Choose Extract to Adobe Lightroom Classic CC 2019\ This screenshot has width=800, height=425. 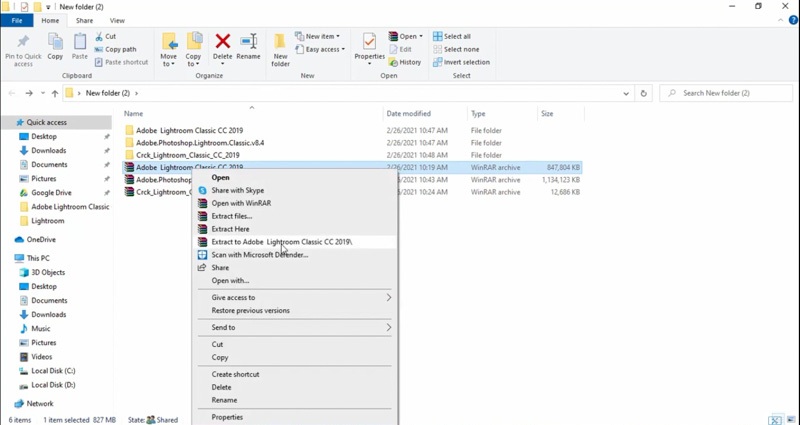coord(294,242)
